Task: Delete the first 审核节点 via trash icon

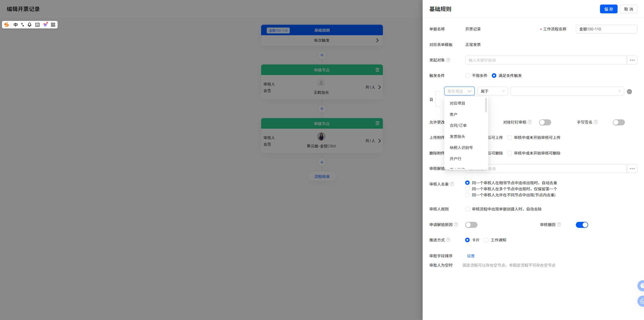Action: (x=377, y=70)
